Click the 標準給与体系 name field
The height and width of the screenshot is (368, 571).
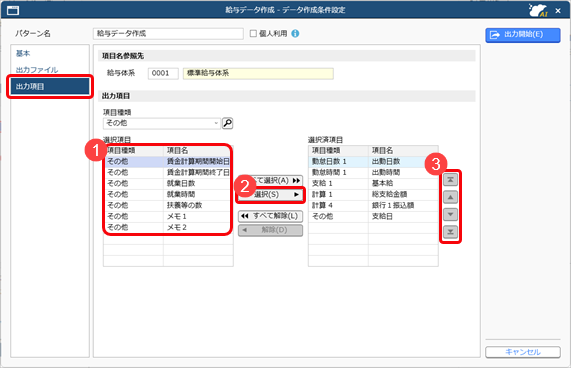258,74
